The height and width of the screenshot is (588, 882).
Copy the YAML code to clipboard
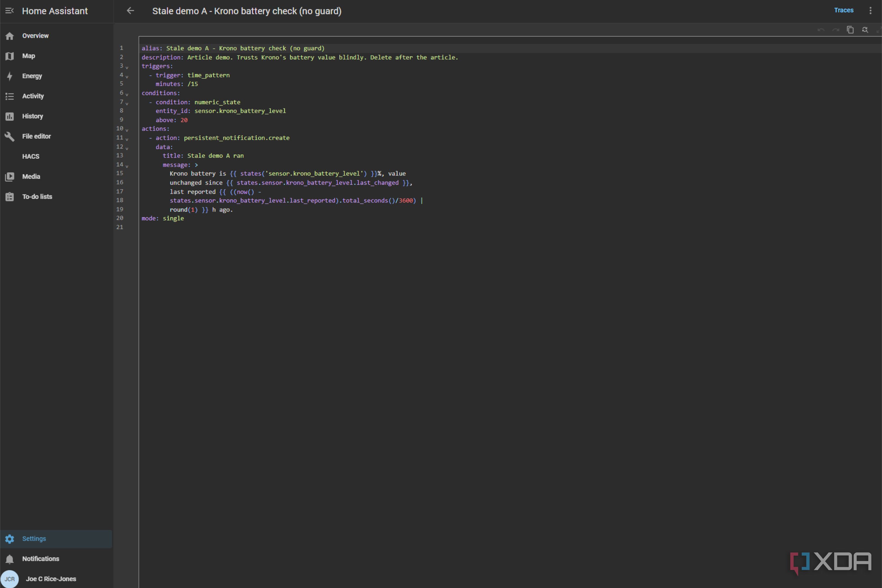coord(850,30)
